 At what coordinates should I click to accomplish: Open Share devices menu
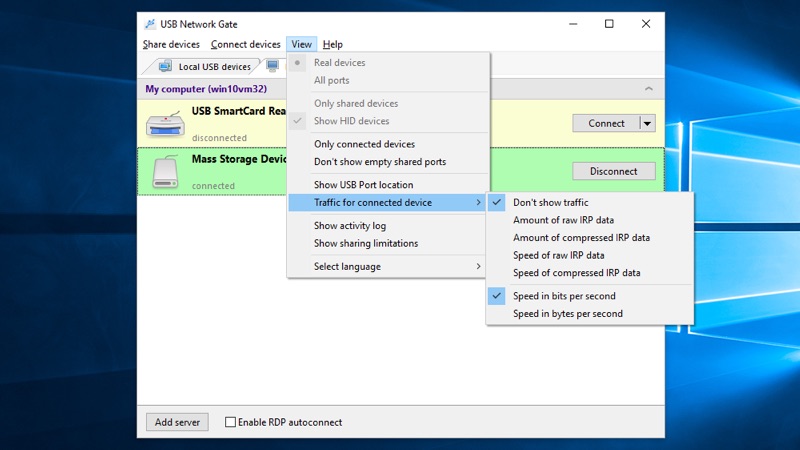[171, 44]
